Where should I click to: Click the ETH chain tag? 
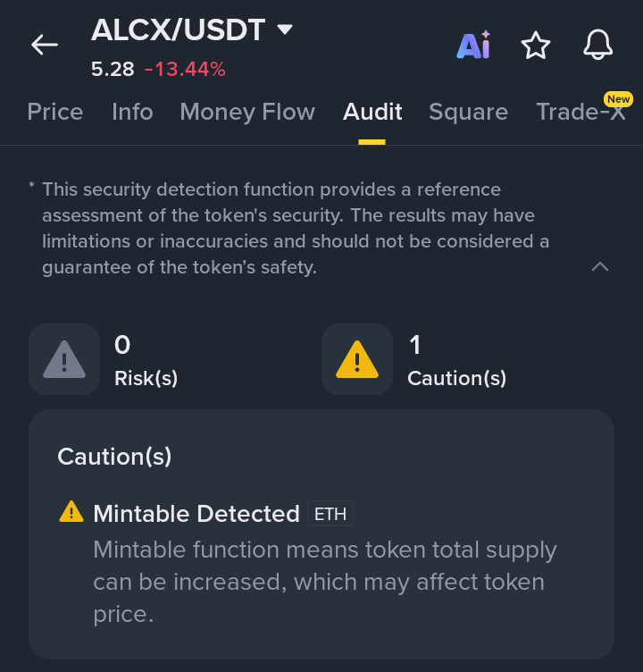point(330,514)
